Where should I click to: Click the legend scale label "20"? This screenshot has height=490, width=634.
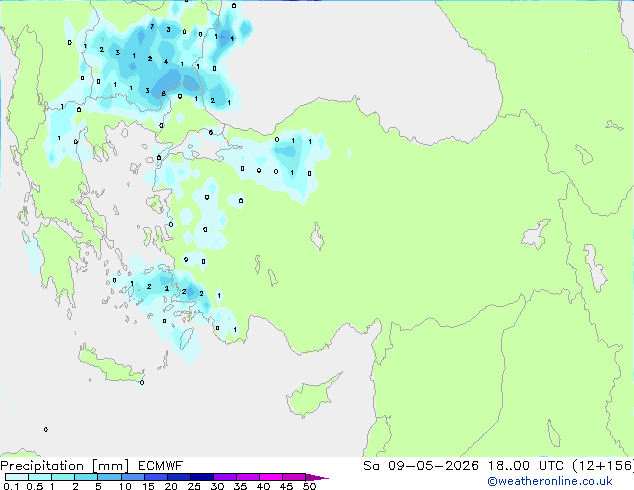[171, 486]
